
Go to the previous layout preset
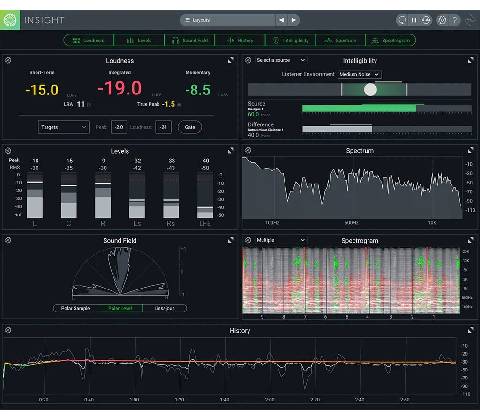pos(282,20)
